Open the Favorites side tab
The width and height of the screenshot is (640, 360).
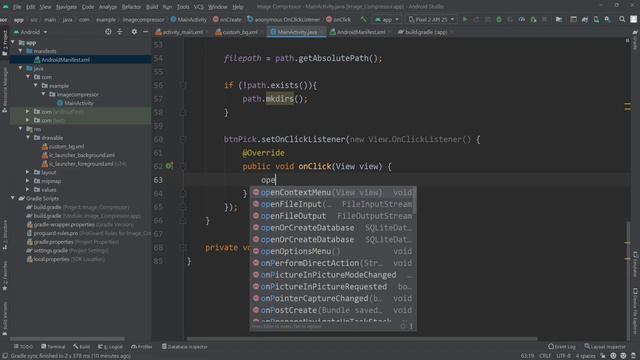4,277
